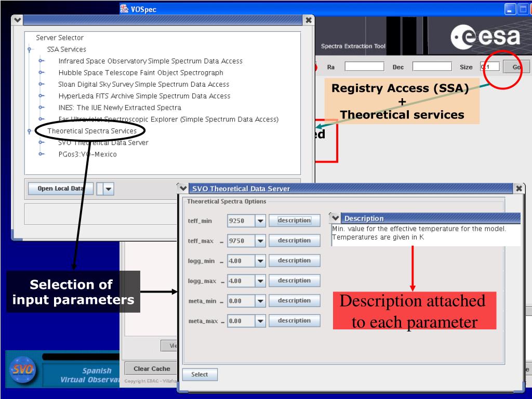
Task: Select INES: The IUE Newly Extracted Spectra
Action: coord(119,108)
